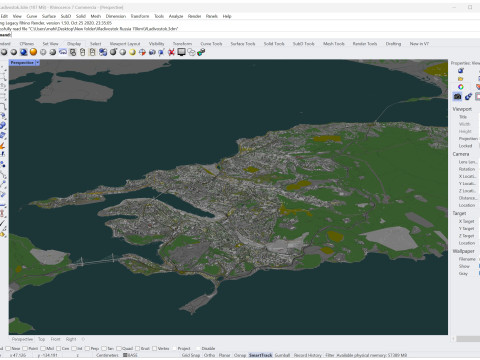Image resolution: width=480 pixels, height=360 pixels.
Task: Switch to the Top viewport tab
Action: [x=41, y=339]
